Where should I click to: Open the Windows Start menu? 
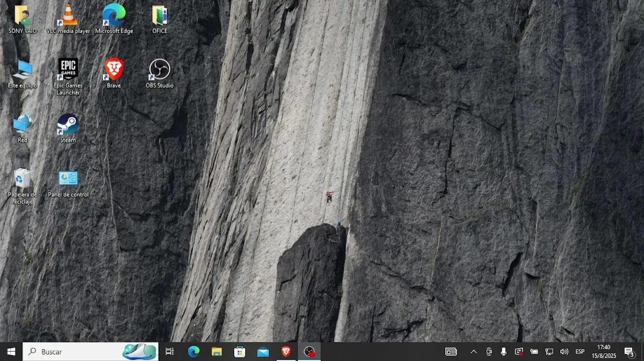coord(11,351)
